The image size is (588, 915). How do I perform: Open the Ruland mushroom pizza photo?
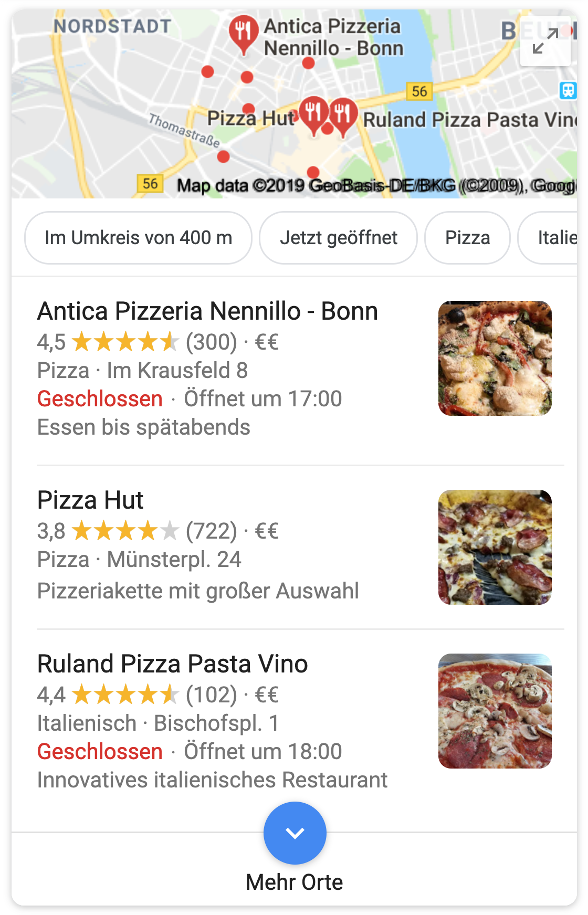pos(495,711)
